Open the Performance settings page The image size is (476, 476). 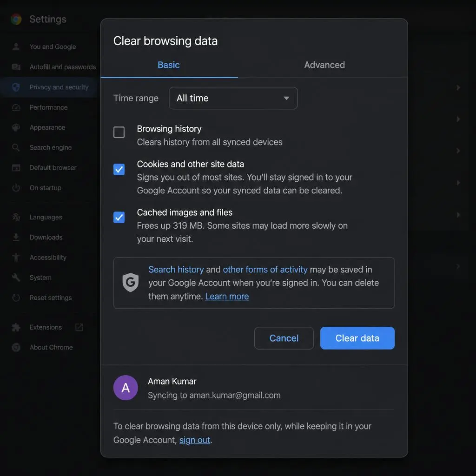[x=48, y=107]
